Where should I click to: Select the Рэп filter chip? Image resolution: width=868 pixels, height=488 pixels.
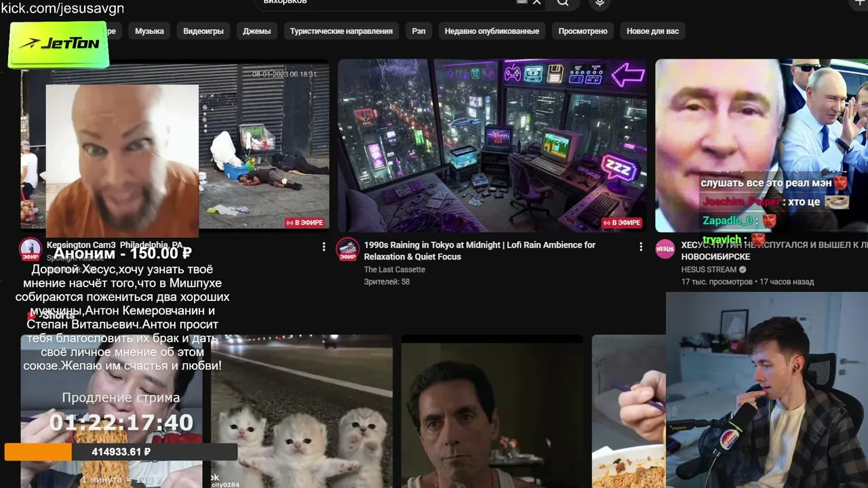418,31
